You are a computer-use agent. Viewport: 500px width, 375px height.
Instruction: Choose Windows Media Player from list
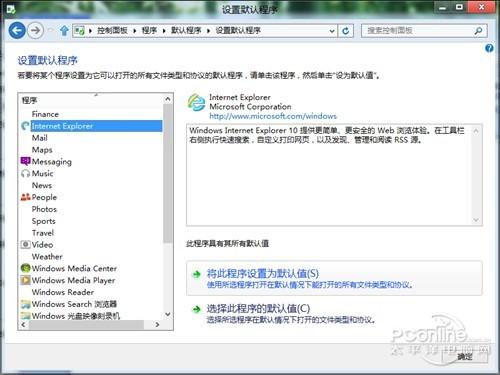coord(73,280)
